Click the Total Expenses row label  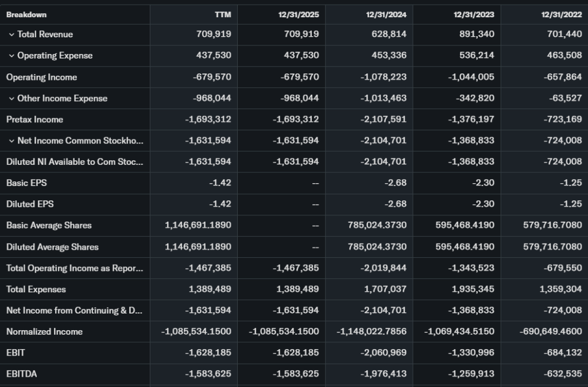tap(36, 289)
